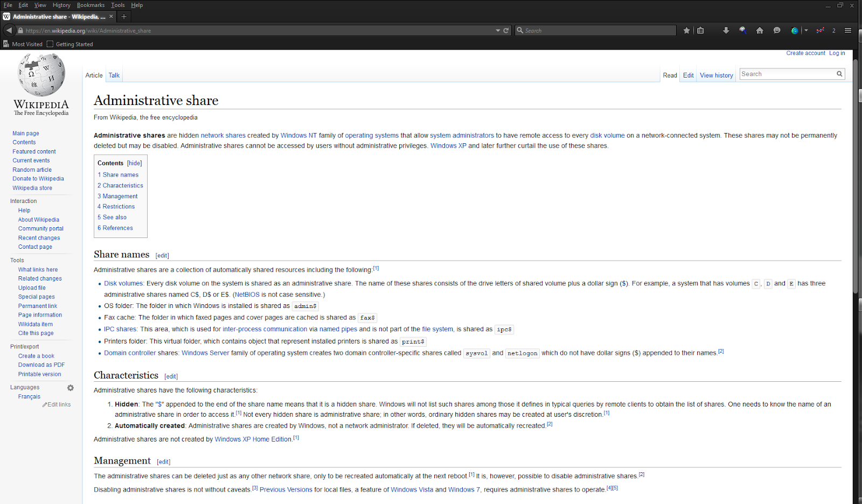Reload the page with the refresh icon
The image size is (862, 504).
pos(506,31)
